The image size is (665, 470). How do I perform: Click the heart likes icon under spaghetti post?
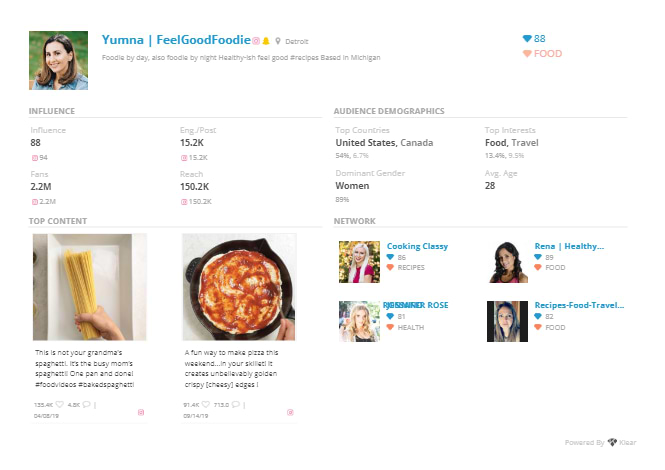click(x=60, y=404)
